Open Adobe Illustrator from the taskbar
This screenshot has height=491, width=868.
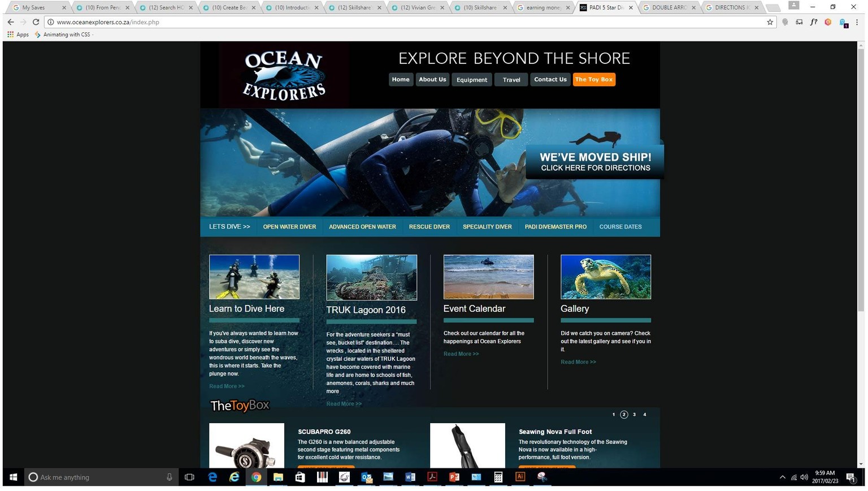coord(520,477)
